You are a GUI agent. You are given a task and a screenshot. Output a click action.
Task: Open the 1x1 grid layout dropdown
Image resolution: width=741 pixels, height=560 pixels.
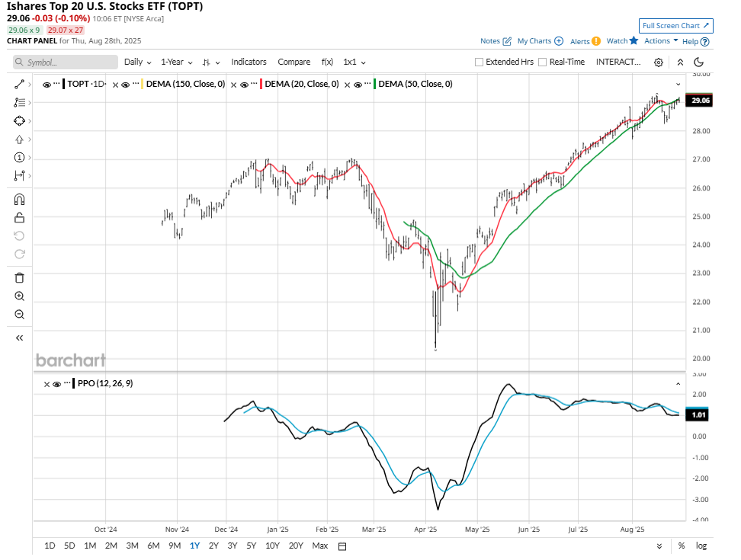pyautogui.click(x=354, y=62)
